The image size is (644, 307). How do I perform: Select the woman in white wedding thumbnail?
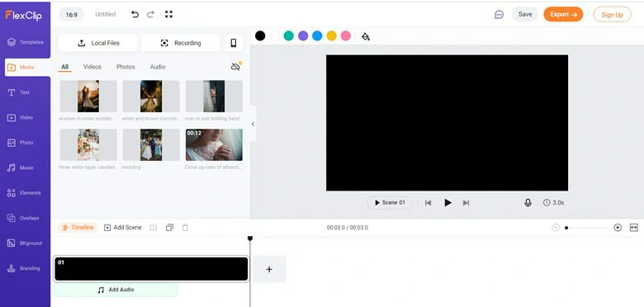(88, 96)
